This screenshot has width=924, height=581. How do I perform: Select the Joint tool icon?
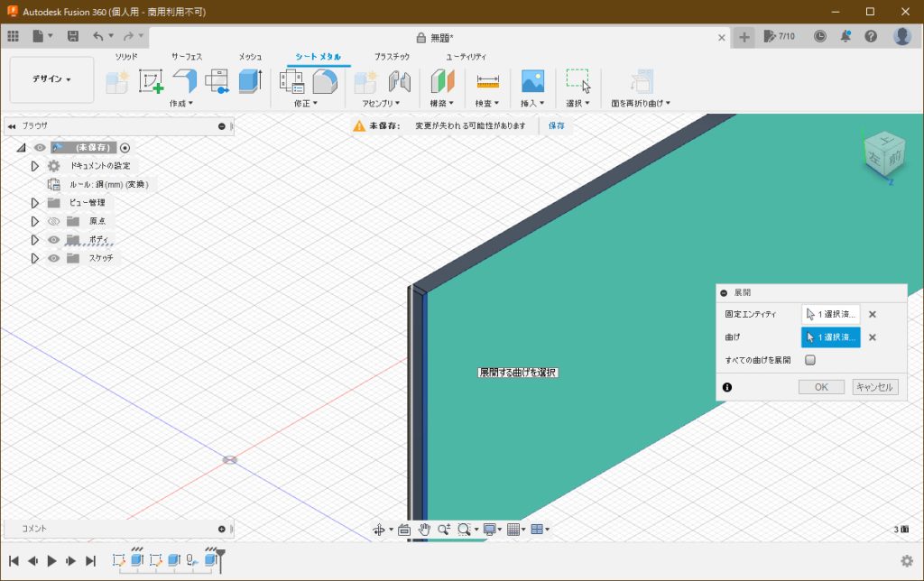coord(399,81)
